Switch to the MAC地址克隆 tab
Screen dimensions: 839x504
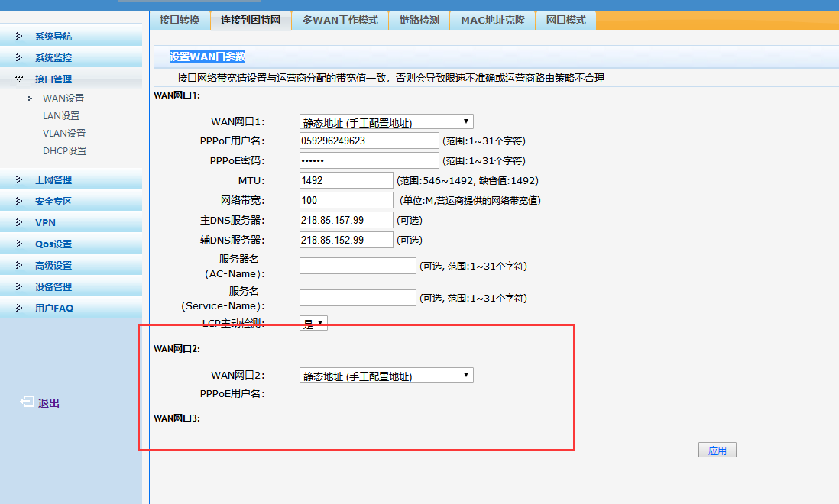[x=493, y=21]
